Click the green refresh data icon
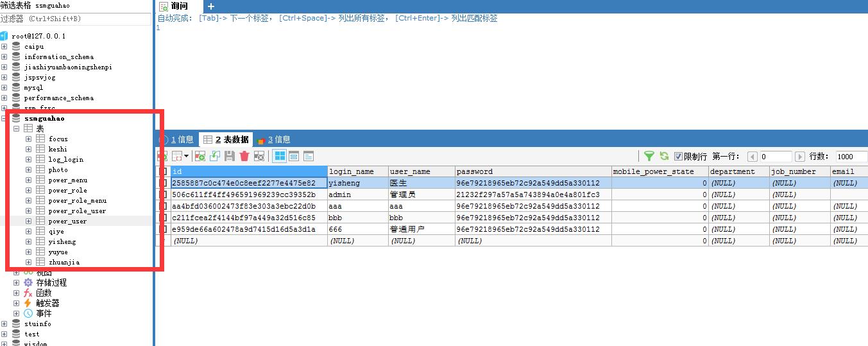The width and height of the screenshot is (868, 346). 664,156
